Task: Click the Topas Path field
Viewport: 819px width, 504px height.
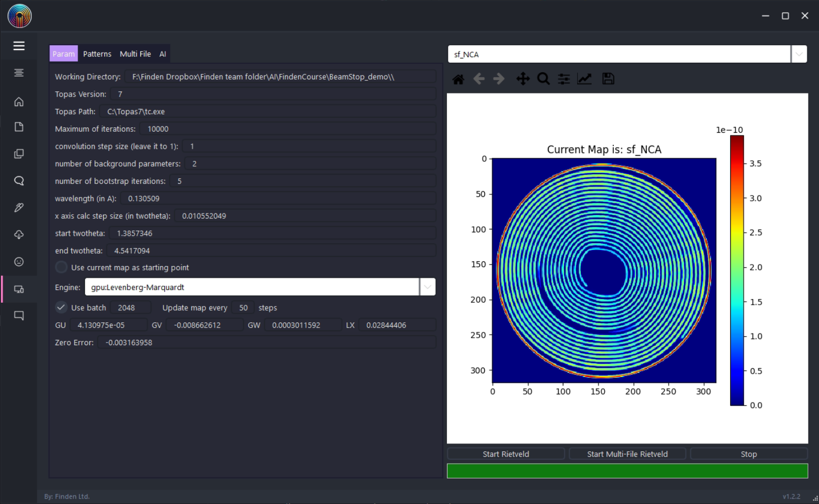Action: click(268, 112)
